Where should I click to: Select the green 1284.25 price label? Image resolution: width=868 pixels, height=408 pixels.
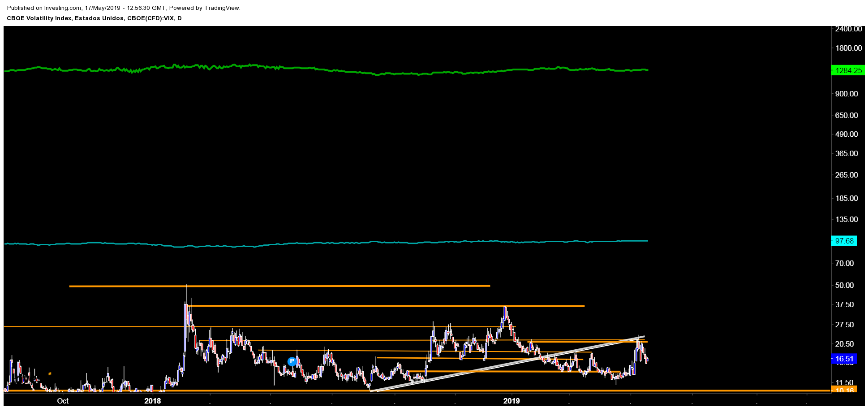848,70
